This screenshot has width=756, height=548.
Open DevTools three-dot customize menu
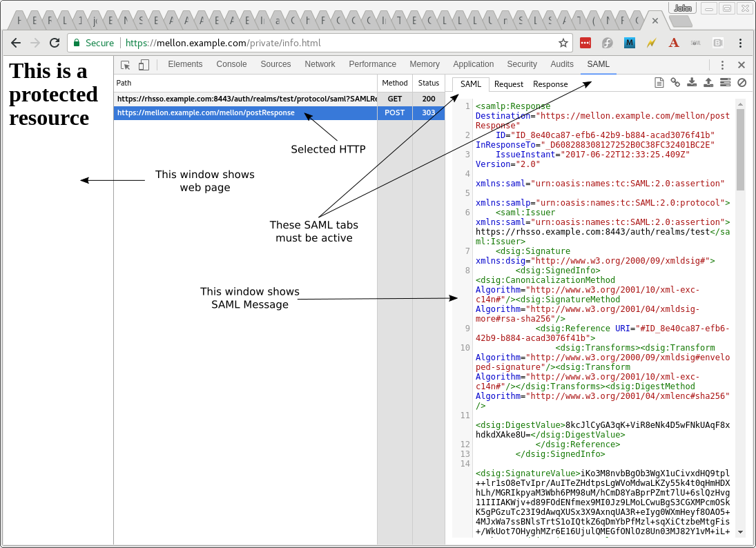722,65
